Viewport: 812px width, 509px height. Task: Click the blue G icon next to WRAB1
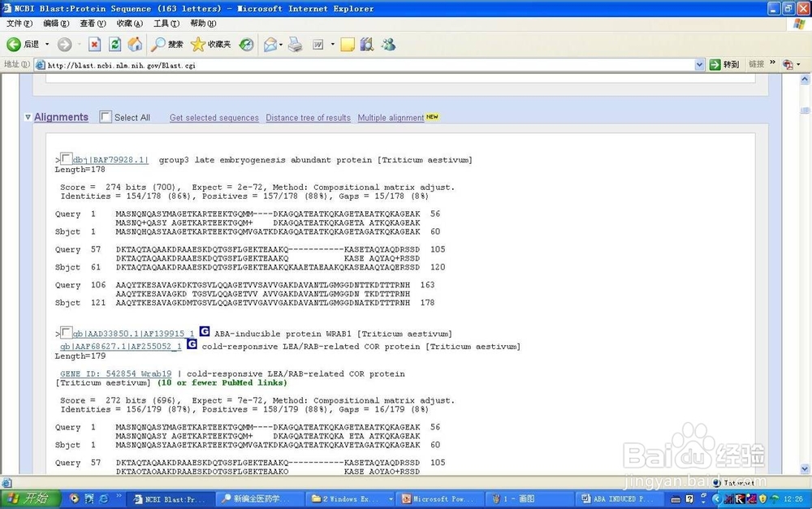click(x=205, y=331)
